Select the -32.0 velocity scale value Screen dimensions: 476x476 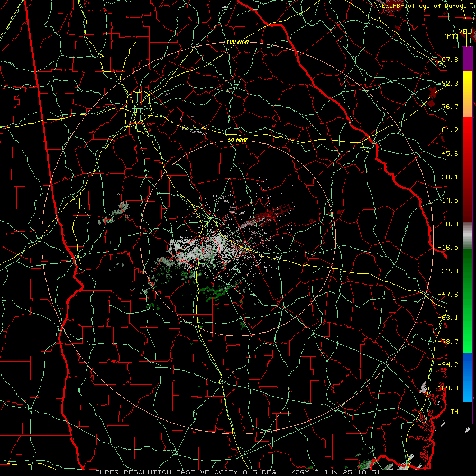point(448,271)
